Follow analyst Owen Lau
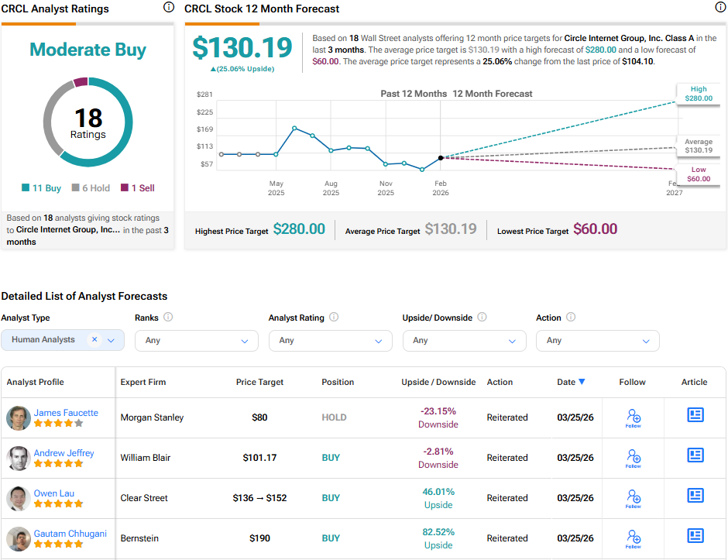This screenshot has height=560, width=728. click(634, 498)
